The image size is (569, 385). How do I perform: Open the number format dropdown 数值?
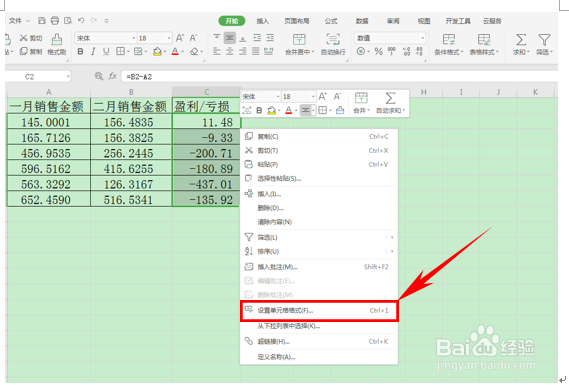click(x=422, y=38)
